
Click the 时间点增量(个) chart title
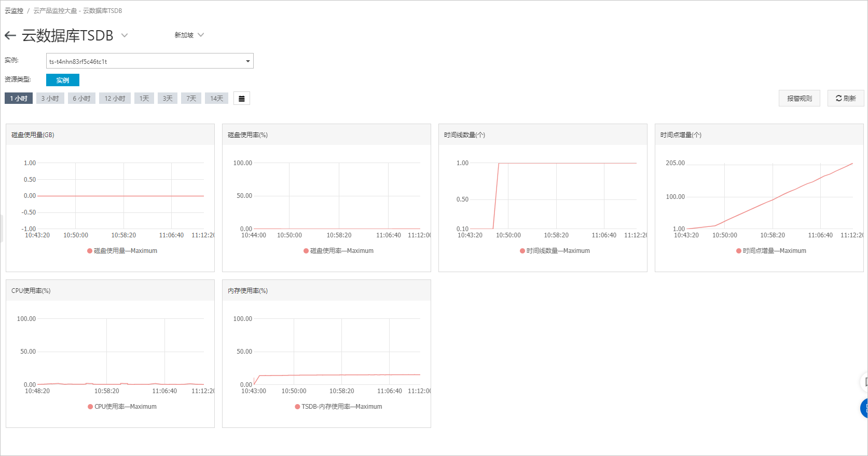pos(681,135)
